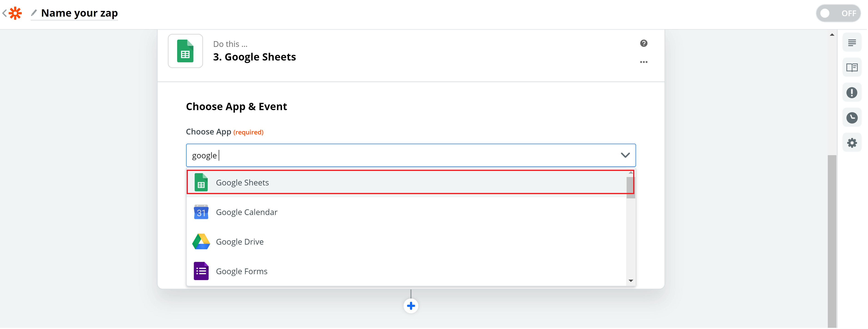Viewport: 868px width, 329px height.
Task: Select Google Calendar from the app list
Action: click(x=406, y=212)
